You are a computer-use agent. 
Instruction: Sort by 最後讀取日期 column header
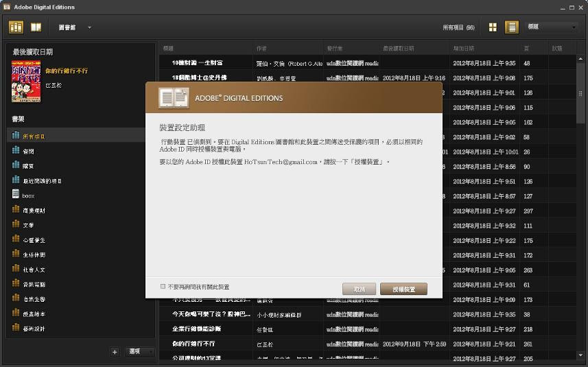pyautogui.click(x=414, y=48)
